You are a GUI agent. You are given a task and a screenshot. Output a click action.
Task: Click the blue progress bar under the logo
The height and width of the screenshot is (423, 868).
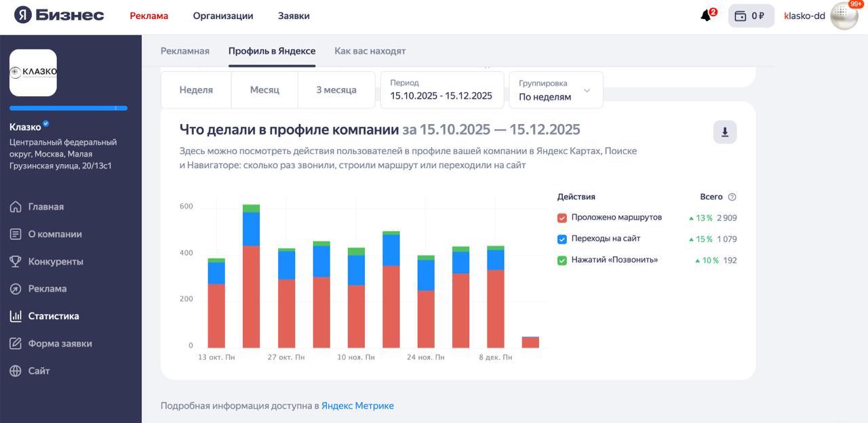pos(68,108)
